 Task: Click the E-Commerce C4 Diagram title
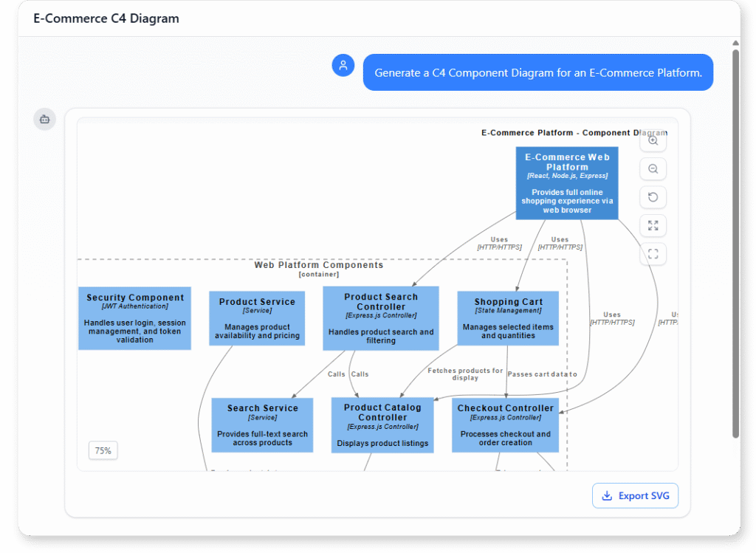click(x=104, y=18)
